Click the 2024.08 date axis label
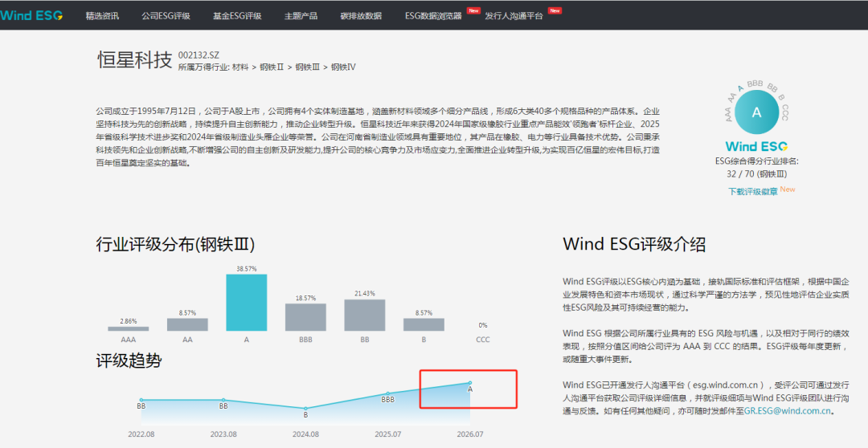The height and width of the screenshot is (448, 868). 305,434
